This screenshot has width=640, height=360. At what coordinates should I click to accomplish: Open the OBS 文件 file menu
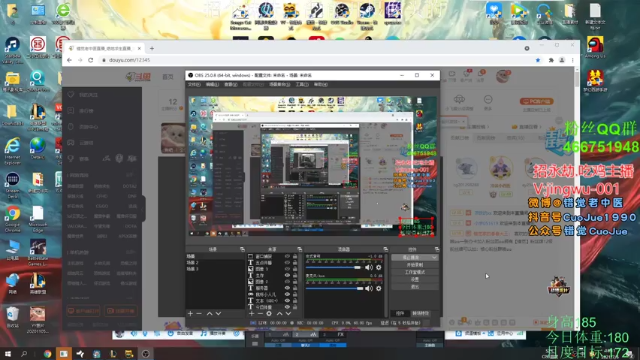pyautogui.click(x=194, y=84)
